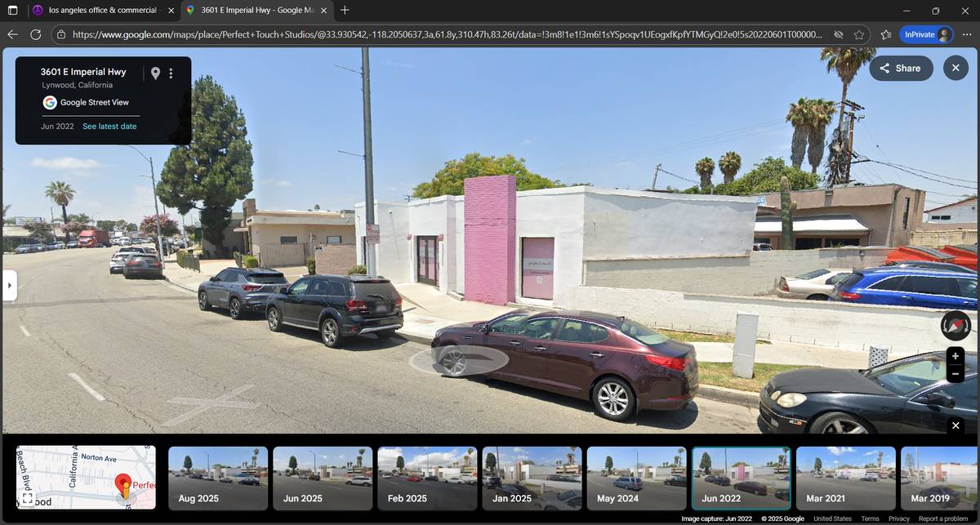Select the May 2024 imagery thumbnail
Viewport: 980px width, 525px height.
pos(636,478)
